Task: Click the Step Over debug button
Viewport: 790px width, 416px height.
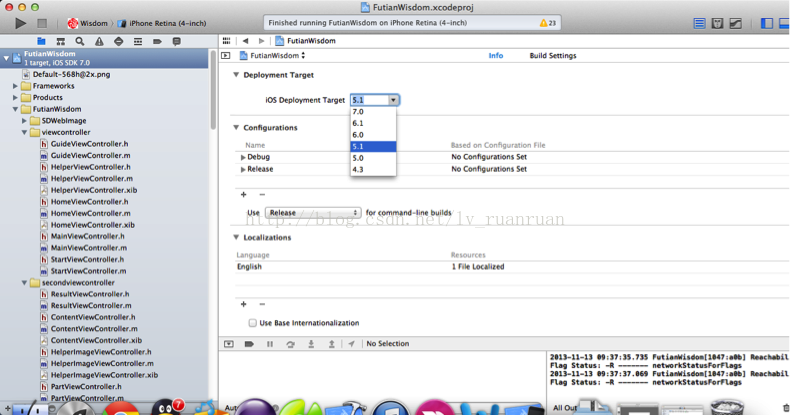Action: coord(290,343)
